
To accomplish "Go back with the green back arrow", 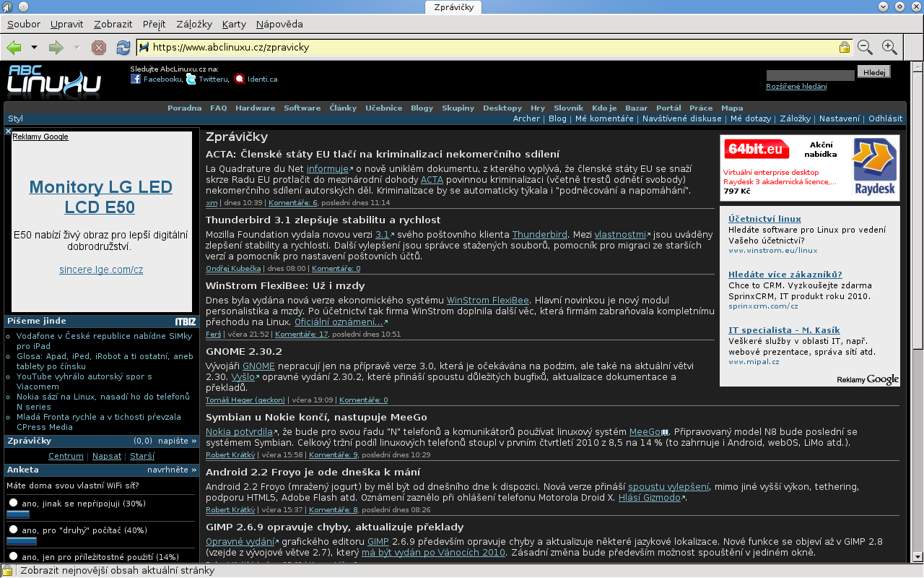I will pos(14,48).
